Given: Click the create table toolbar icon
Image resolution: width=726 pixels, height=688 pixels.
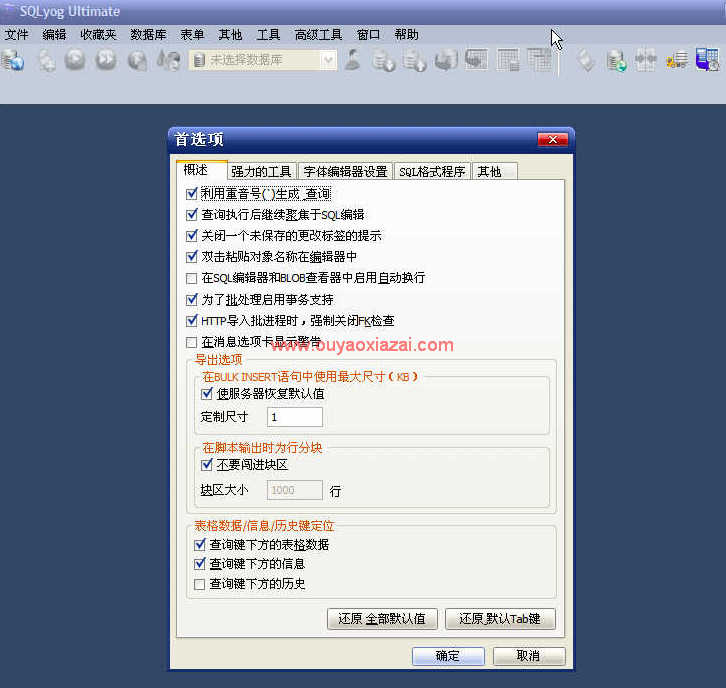Looking at the screenshot, I should 477,60.
